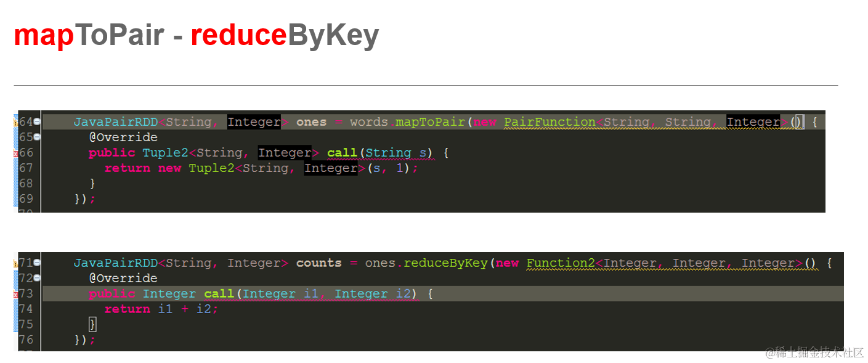Click the 'mapToPair - reduceByKey' slide heading

click(196, 36)
